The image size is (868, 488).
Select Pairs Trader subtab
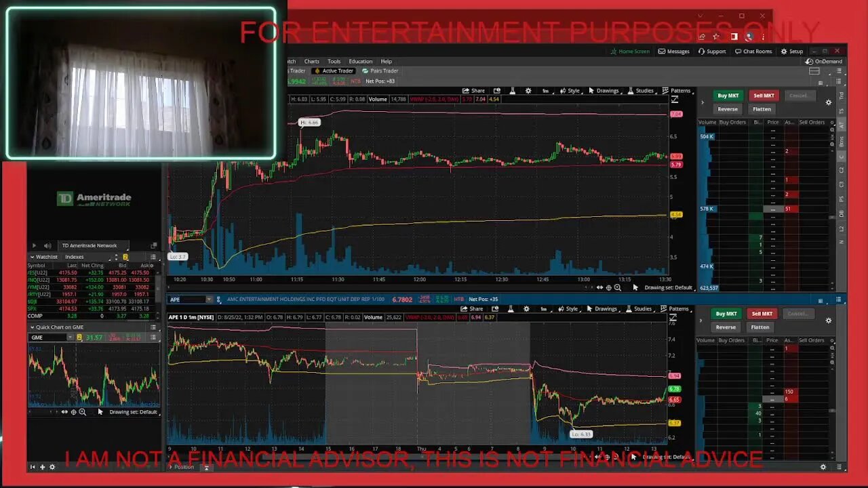[x=380, y=70]
